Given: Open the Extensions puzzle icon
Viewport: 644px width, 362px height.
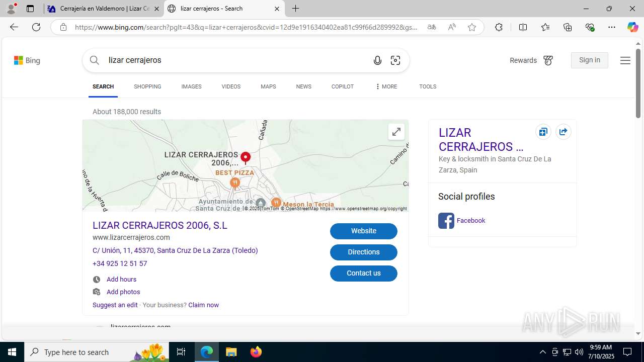Looking at the screenshot, I should click(x=499, y=27).
